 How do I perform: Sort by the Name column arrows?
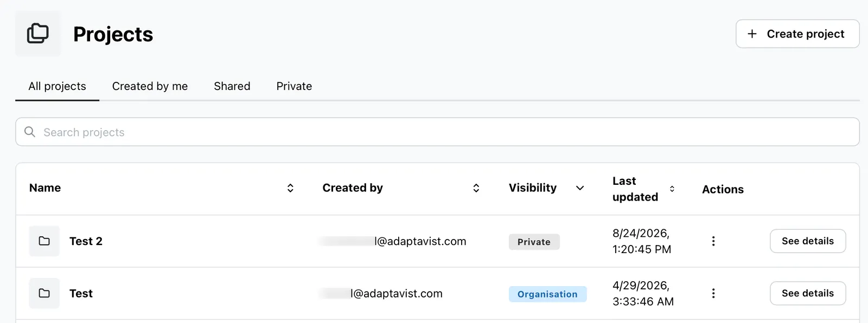tap(290, 188)
